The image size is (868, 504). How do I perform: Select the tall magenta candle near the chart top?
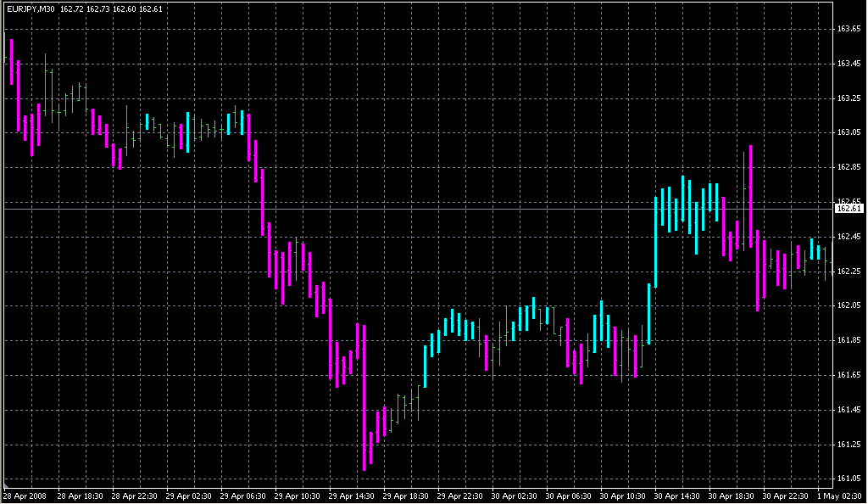tap(13, 59)
